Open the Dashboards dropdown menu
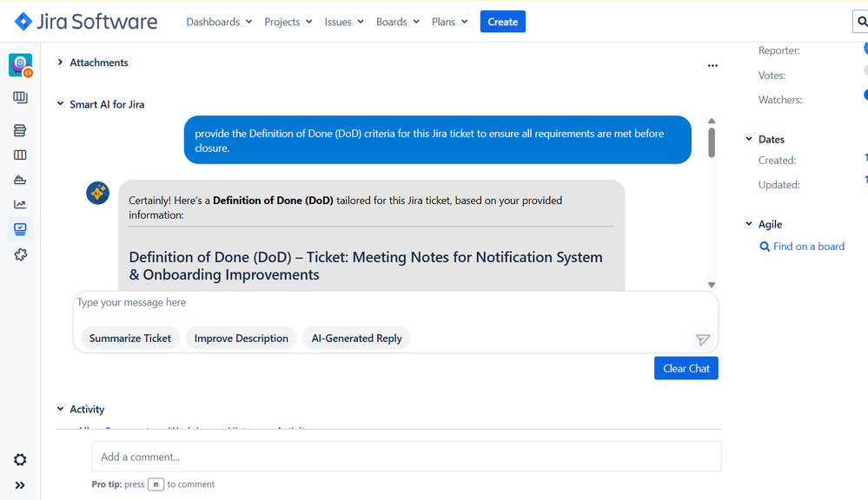The height and width of the screenshot is (500, 868). click(x=219, y=22)
